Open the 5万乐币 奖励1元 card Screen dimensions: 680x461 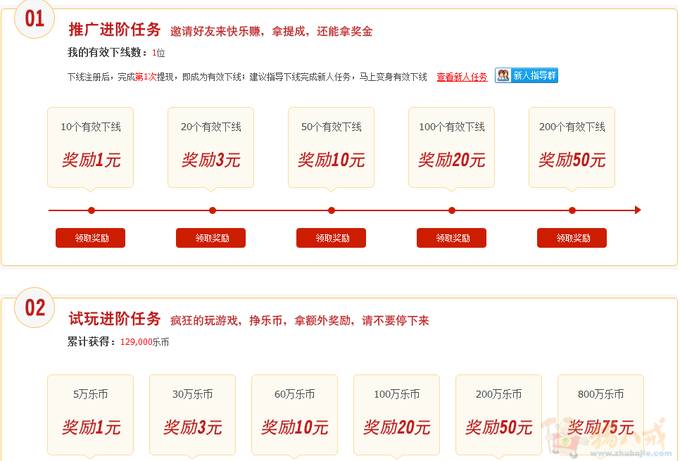pos(91,415)
